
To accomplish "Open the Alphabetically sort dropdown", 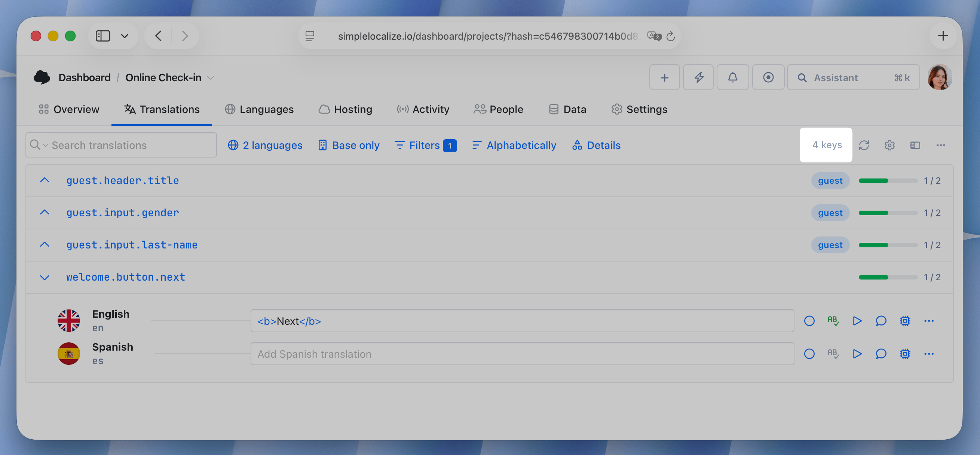I will pos(514,145).
